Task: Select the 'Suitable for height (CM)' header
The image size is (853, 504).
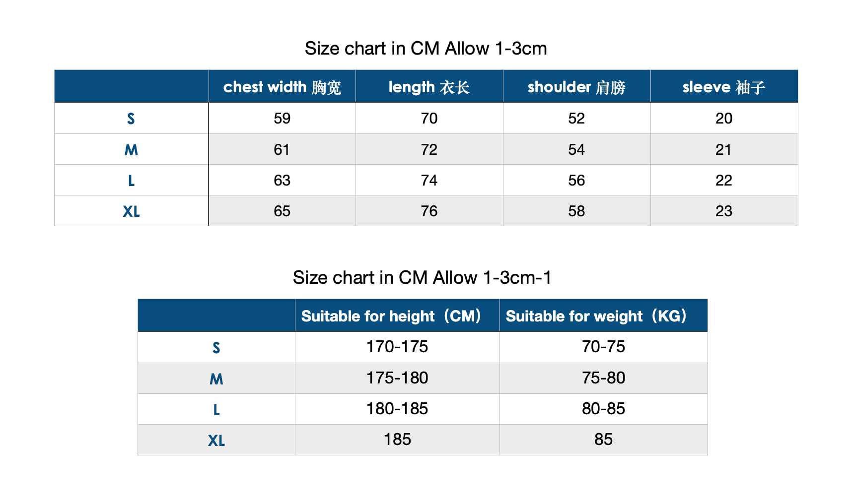Action: tap(392, 316)
